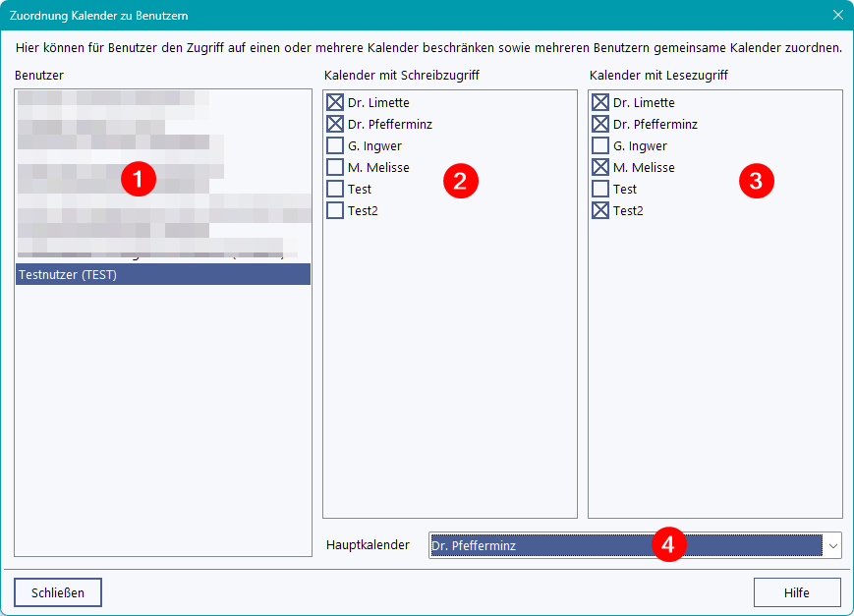The image size is (854, 616).
Task: Click red marker 3 in Lesezugriff panel
Action: coord(756,181)
